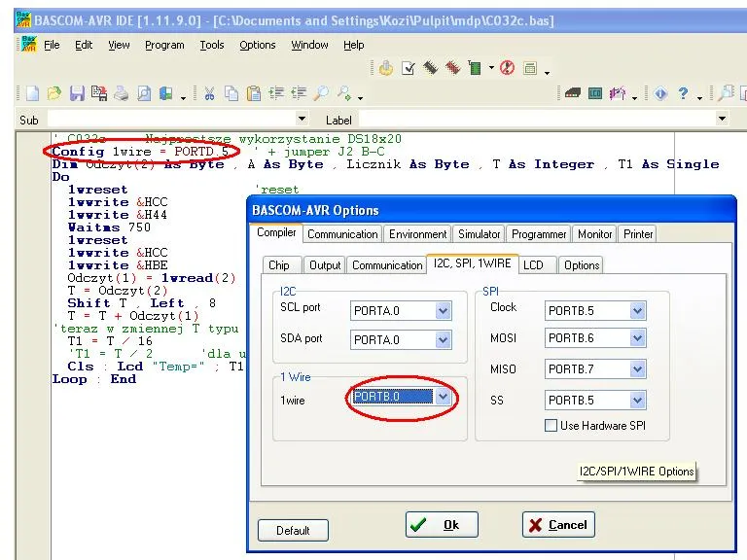This screenshot has height=560, width=747.
Task: Click the Syntax check icon
Action: point(409,69)
